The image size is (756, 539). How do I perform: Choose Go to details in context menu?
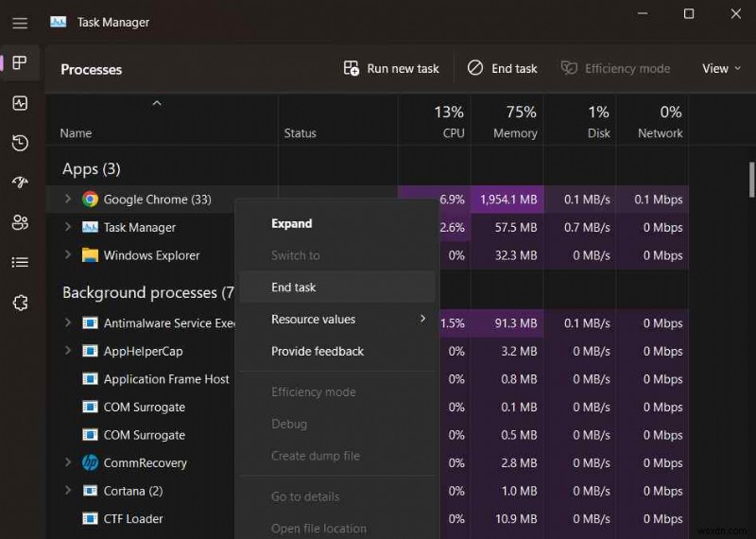click(336, 496)
